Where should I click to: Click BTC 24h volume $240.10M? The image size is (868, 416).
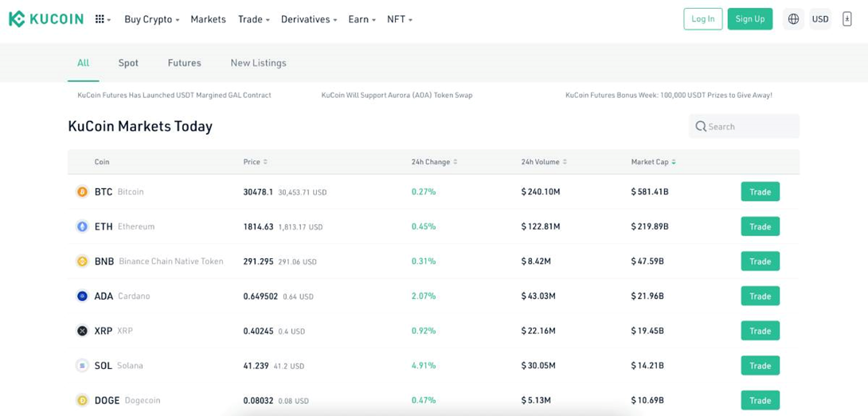pyautogui.click(x=541, y=191)
